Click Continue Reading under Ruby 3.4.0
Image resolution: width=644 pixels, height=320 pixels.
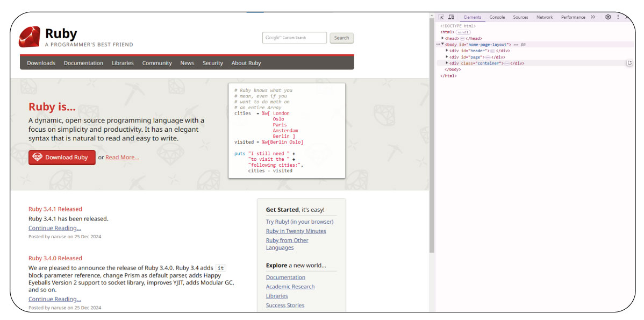(55, 299)
